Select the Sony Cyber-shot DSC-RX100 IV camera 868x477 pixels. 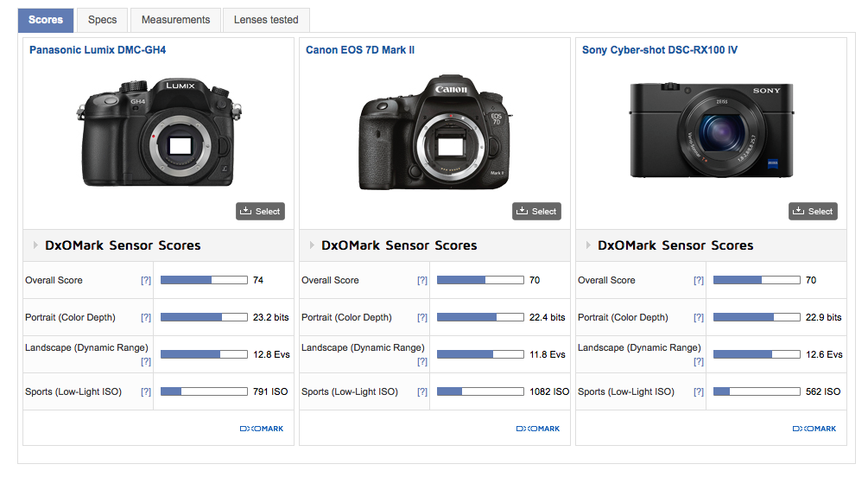(813, 211)
